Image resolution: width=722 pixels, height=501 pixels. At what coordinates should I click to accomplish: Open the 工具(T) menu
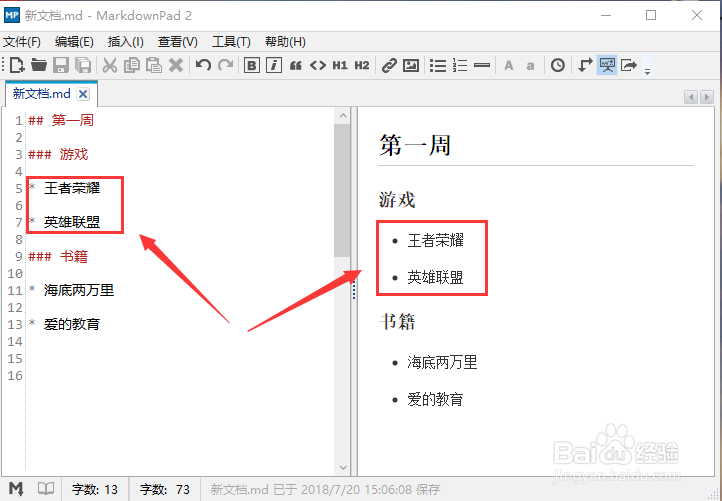click(231, 42)
